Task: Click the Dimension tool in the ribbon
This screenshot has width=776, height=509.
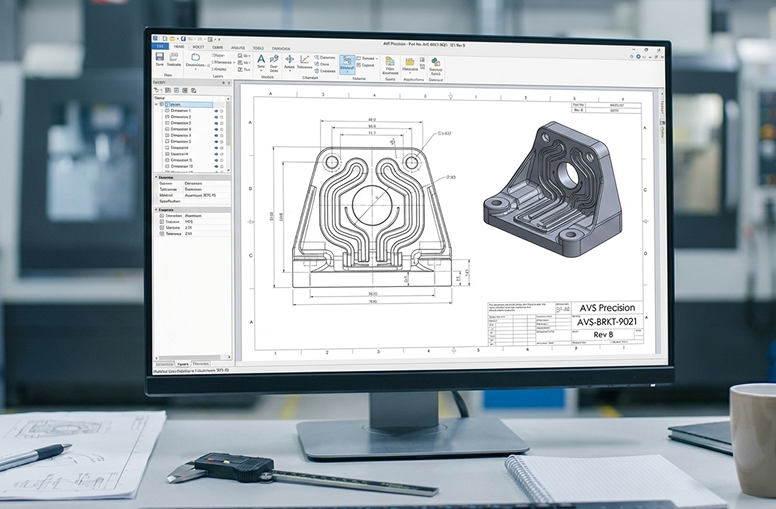Action: (196, 60)
